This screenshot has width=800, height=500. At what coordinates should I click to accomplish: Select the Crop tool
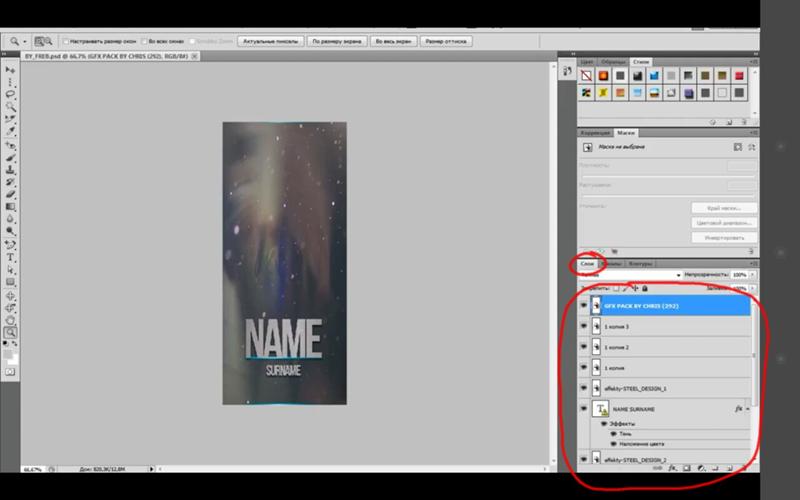tap(10, 119)
